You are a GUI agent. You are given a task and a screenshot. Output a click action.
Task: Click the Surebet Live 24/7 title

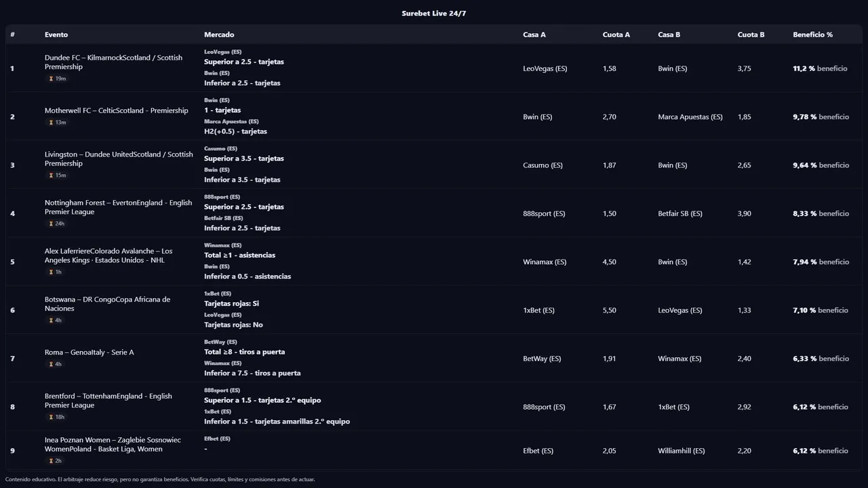[x=434, y=14]
